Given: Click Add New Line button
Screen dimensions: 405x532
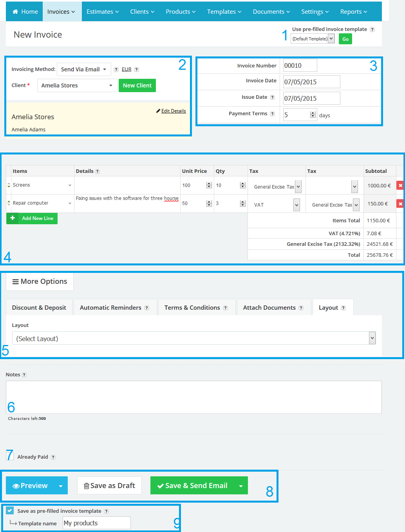Looking at the screenshot, I should point(32,218).
